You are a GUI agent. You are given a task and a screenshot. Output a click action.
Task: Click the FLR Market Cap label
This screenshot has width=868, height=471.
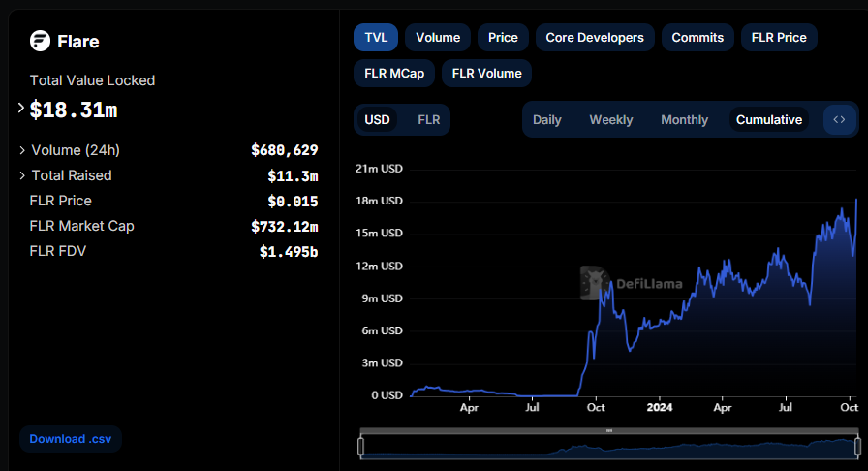point(82,226)
